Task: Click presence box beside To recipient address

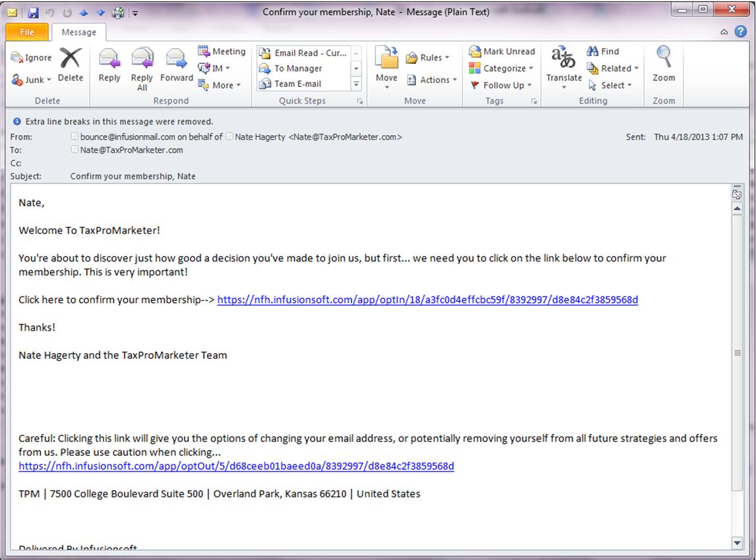Action: pos(74,150)
